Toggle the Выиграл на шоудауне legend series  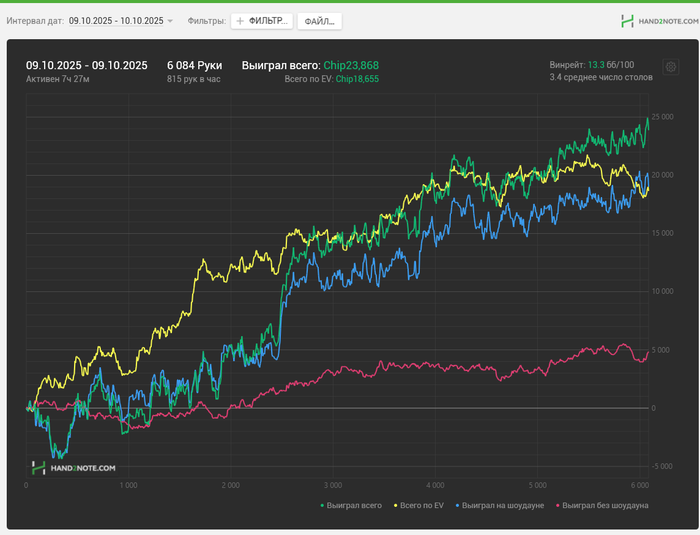click(500, 506)
